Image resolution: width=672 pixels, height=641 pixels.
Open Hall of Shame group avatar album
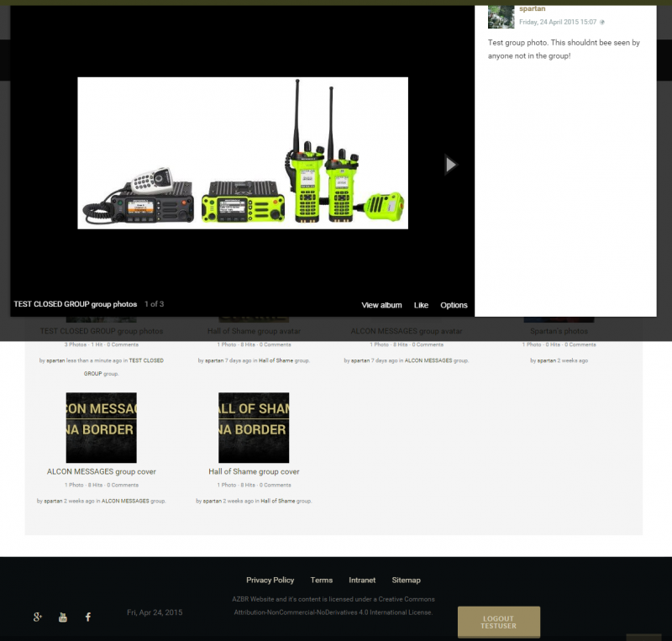click(x=254, y=331)
